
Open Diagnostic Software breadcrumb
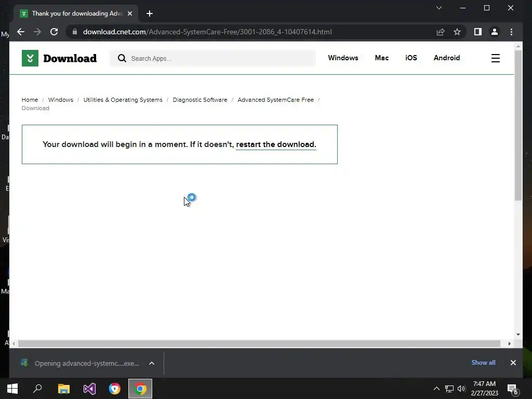pyautogui.click(x=200, y=100)
